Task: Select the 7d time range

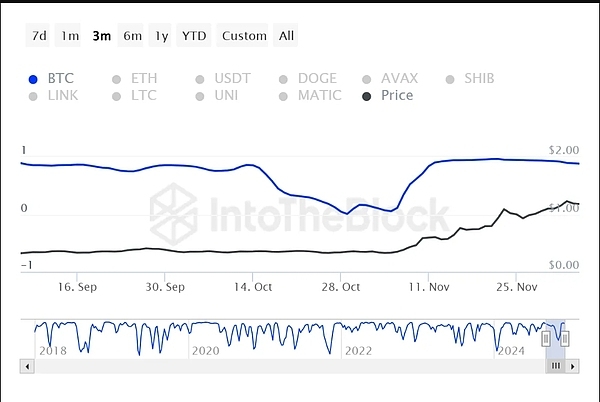Action: (39, 36)
